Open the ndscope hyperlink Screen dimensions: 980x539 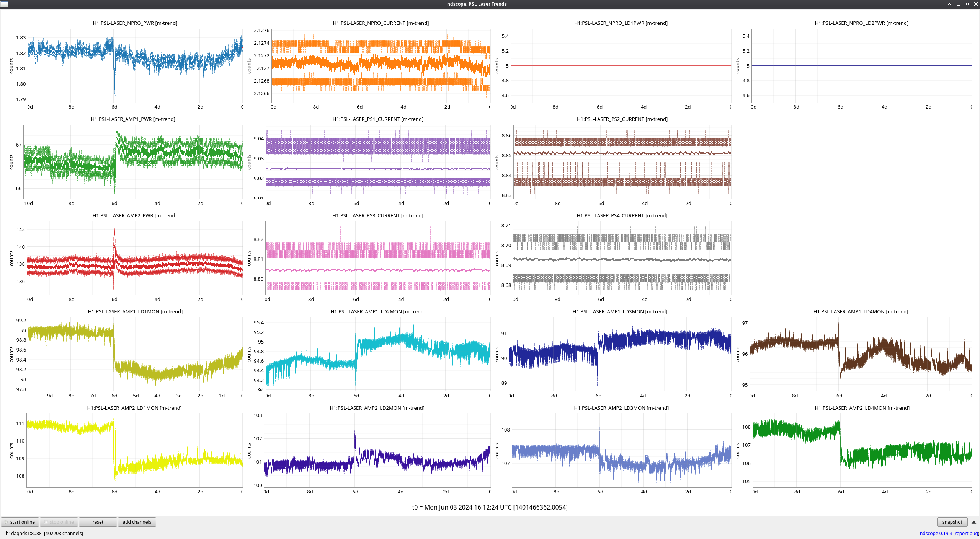click(x=929, y=533)
